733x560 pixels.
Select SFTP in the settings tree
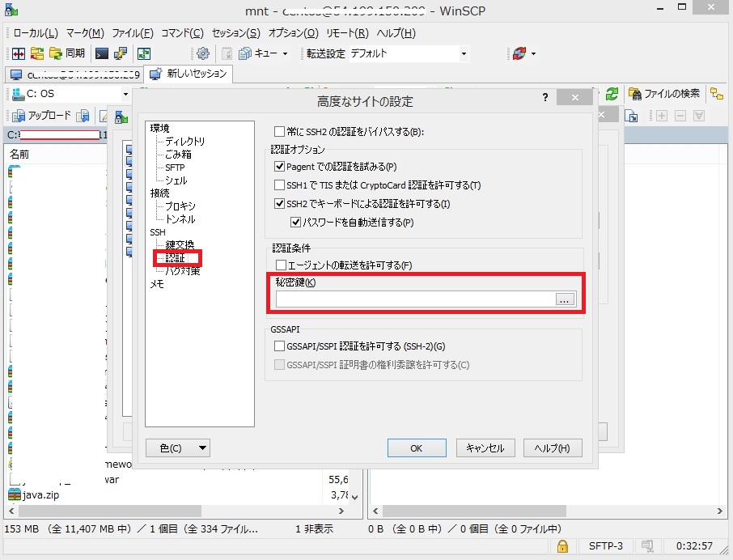click(x=175, y=168)
